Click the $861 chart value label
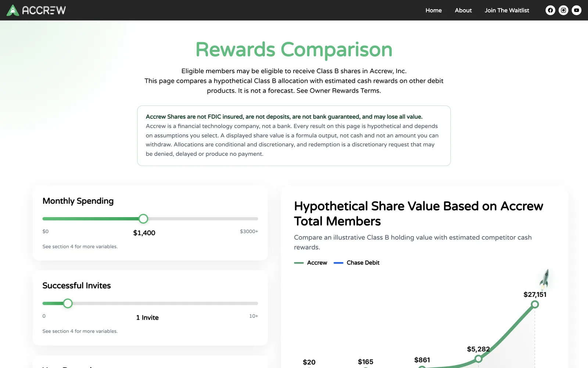This screenshot has width=588, height=368. pyautogui.click(x=422, y=360)
